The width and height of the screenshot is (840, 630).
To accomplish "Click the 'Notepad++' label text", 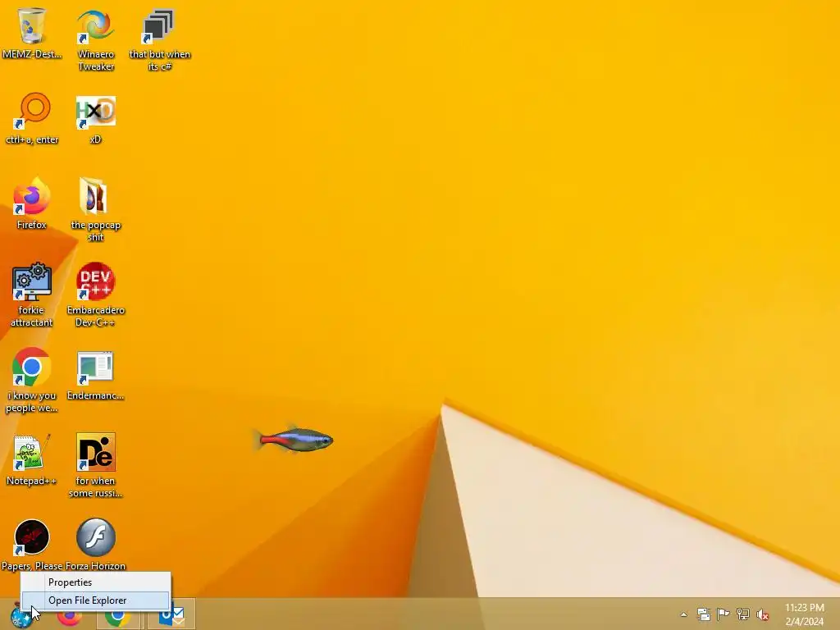I will coord(32,481).
